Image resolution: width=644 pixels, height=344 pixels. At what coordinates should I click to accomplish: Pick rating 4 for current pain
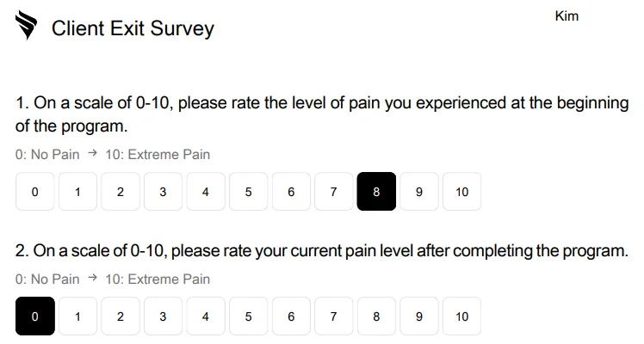(x=206, y=316)
